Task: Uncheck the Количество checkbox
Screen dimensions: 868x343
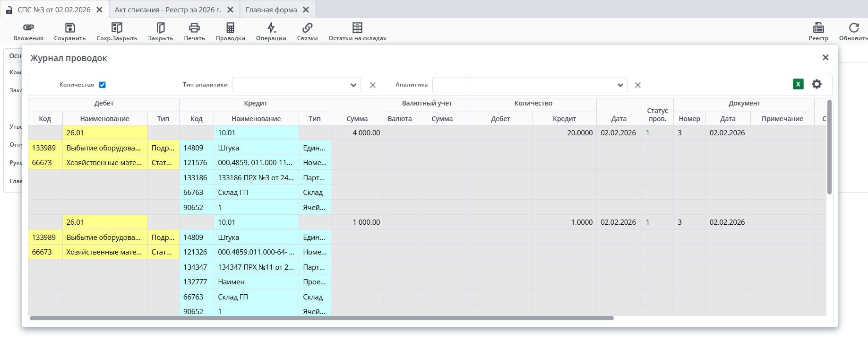Action: click(x=103, y=85)
